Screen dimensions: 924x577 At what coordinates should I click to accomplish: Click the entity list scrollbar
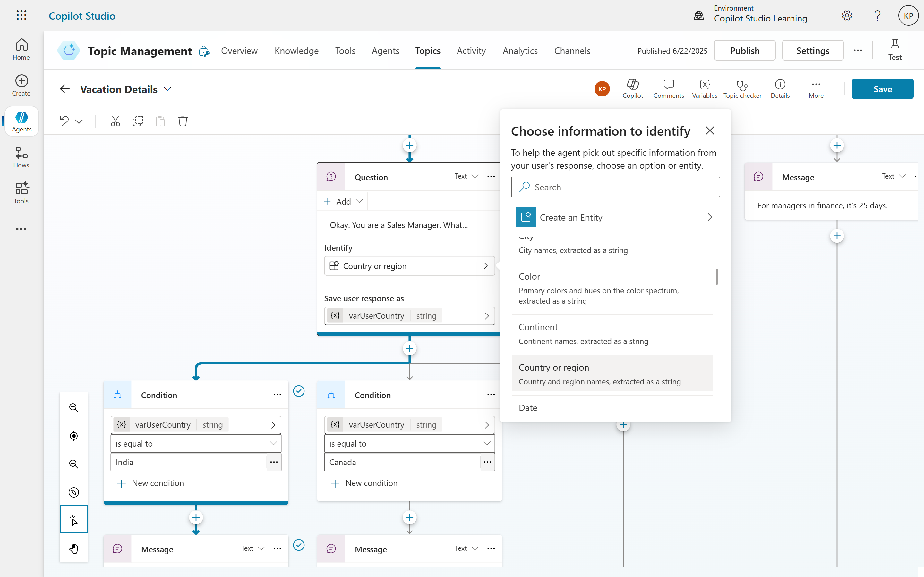pos(716,277)
